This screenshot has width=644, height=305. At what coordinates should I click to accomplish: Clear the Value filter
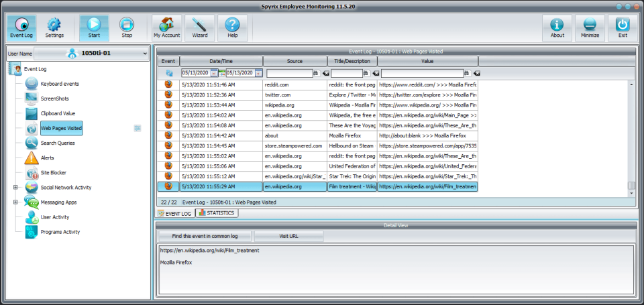(476, 73)
